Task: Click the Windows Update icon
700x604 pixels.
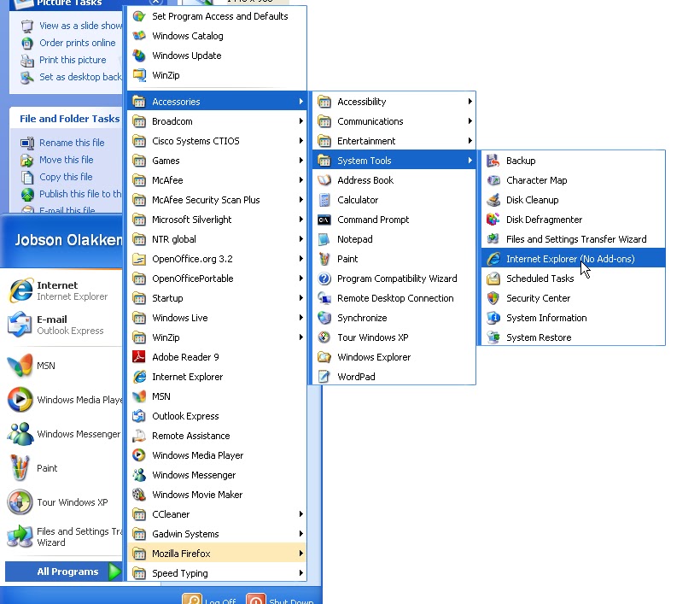Action: click(x=139, y=56)
